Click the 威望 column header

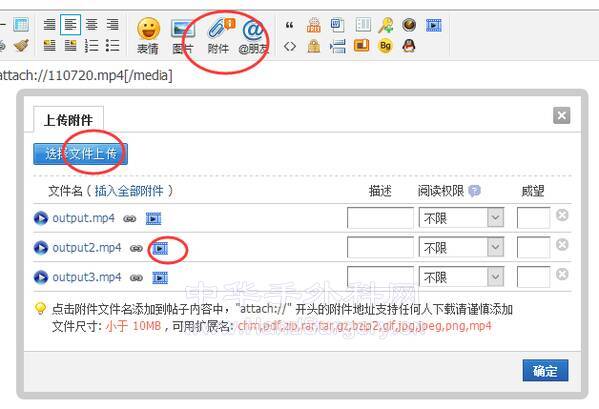pyautogui.click(x=533, y=191)
